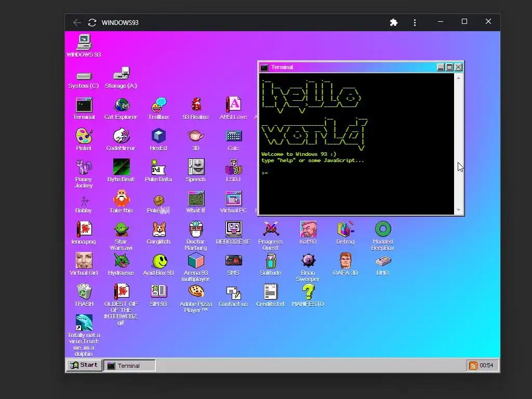Select the Terminal taskbar button

point(129,366)
